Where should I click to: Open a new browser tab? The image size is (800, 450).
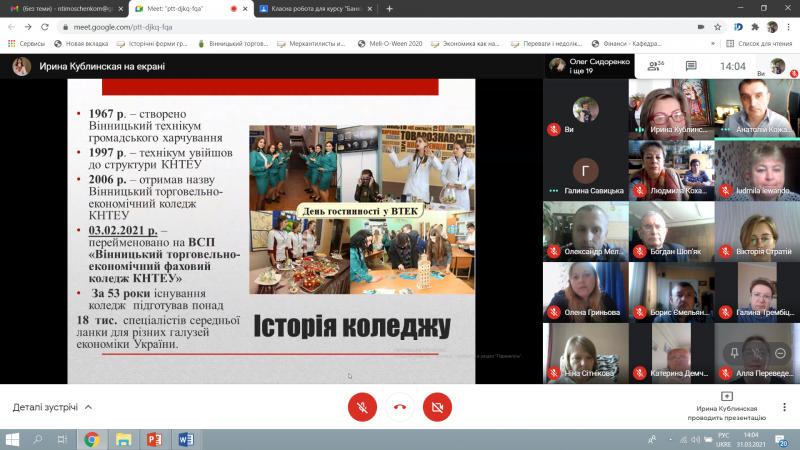[389, 9]
